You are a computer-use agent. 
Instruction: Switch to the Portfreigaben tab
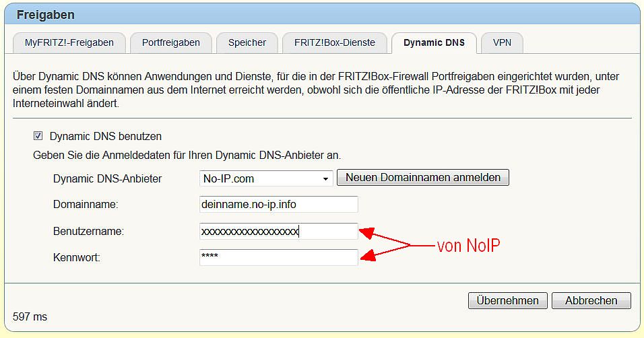point(170,42)
